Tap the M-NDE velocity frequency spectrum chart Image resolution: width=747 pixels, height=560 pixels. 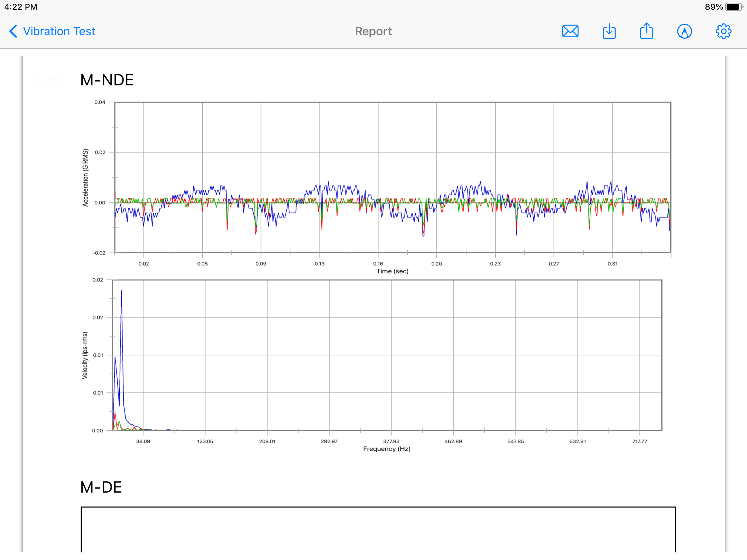[387, 355]
